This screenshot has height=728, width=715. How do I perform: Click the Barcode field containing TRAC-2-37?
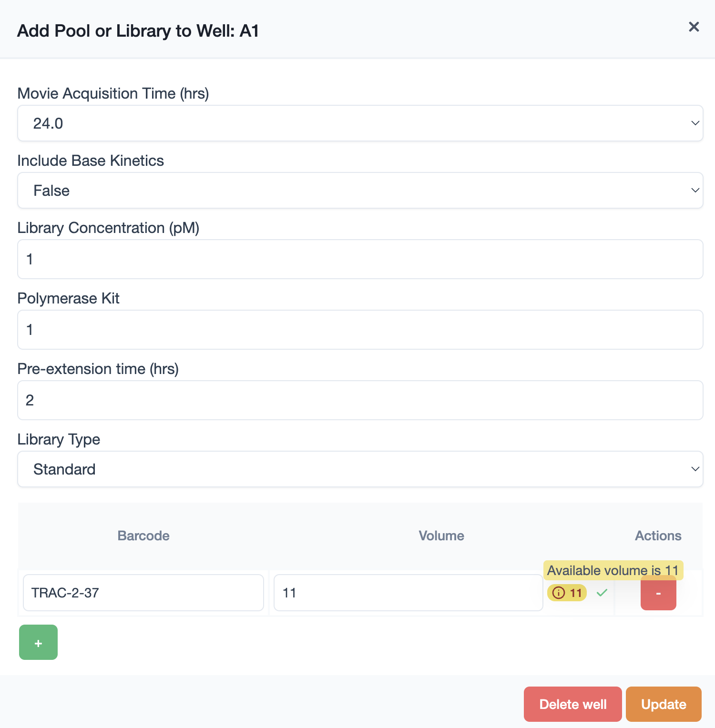point(143,593)
